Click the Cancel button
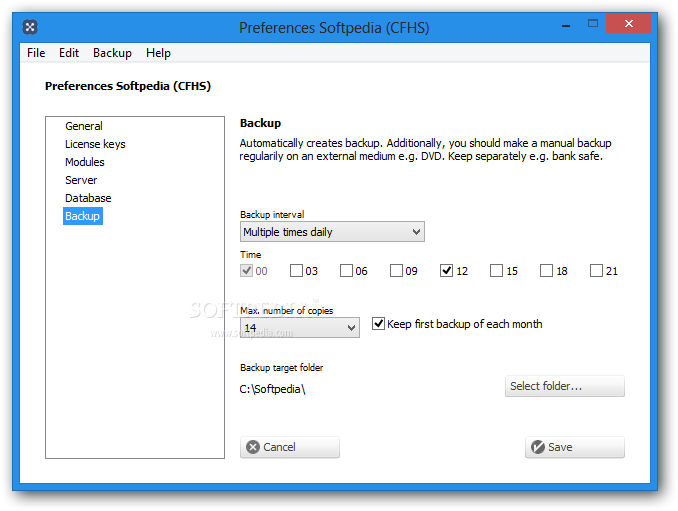678x511 pixels. pyautogui.click(x=290, y=447)
